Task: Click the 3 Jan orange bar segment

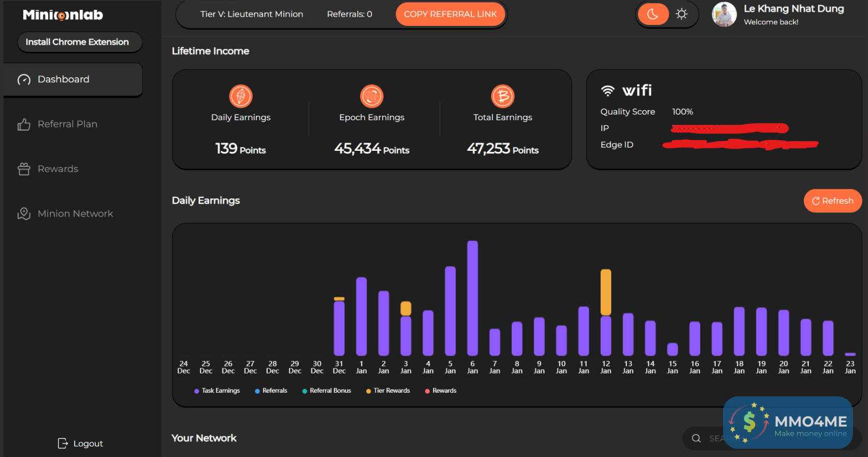Action: tap(406, 308)
